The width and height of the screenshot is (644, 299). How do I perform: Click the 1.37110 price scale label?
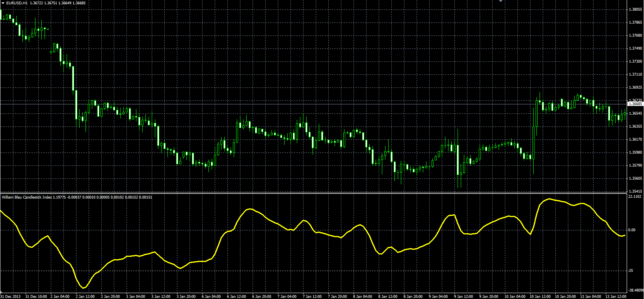point(635,74)
